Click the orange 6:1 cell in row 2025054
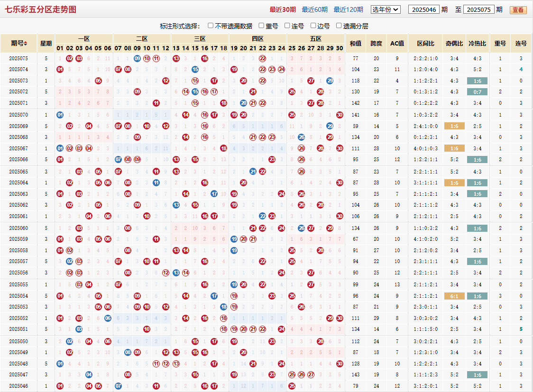 (454, 296)
